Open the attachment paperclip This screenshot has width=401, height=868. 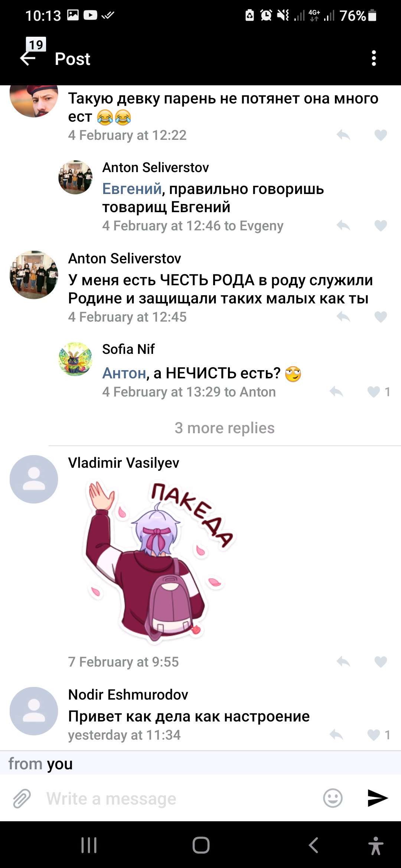pyautogui.click(x=22, y=798)
